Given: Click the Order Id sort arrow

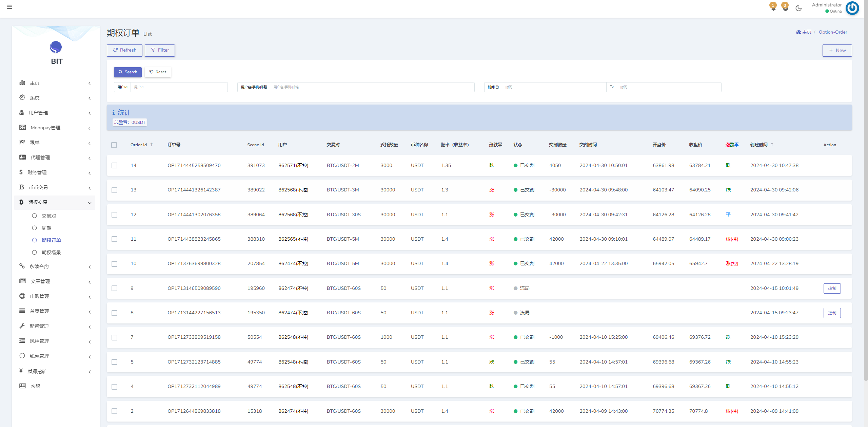Looking at the screenshot, I should [x=152, y=145].
